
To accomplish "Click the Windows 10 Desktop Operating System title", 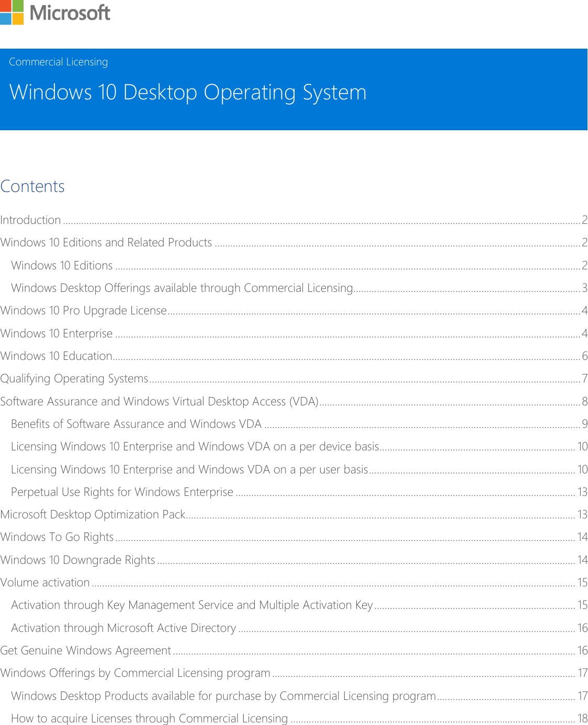I will (x=188, y=93).
